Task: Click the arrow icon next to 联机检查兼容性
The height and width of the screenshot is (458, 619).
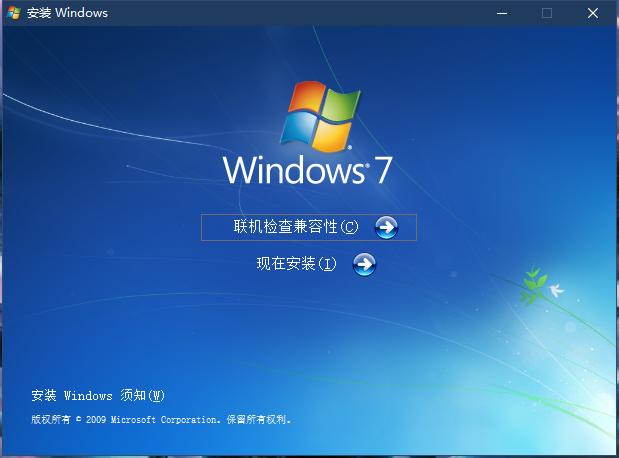Action: pos(386,227)
